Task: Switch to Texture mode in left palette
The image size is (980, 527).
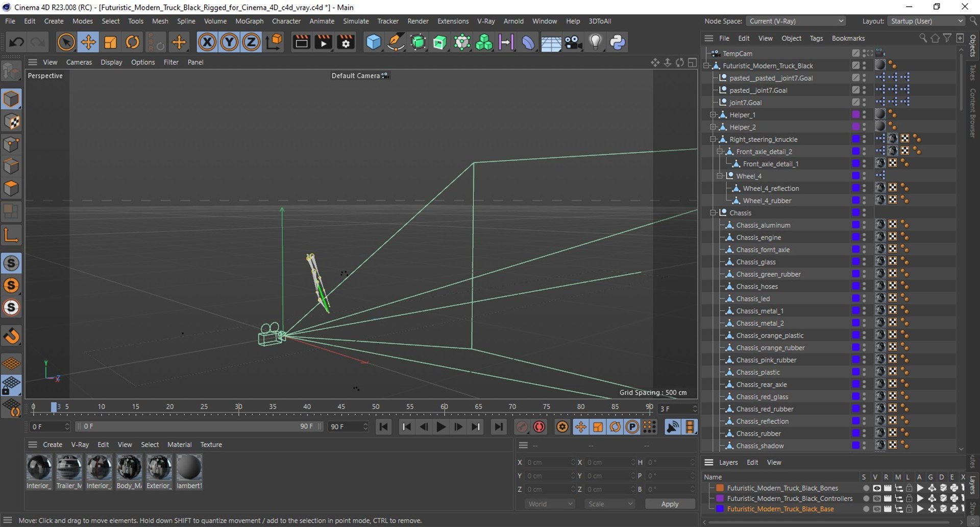Action: tap(11, 122)
